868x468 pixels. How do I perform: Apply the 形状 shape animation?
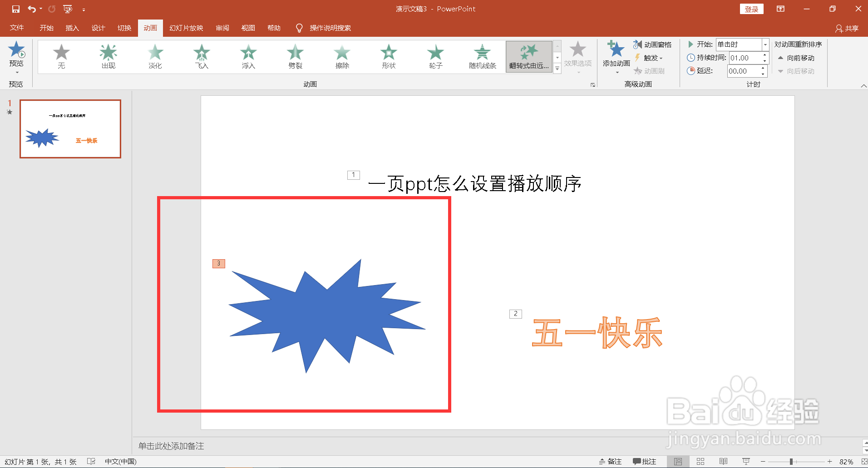pos(389,57)
